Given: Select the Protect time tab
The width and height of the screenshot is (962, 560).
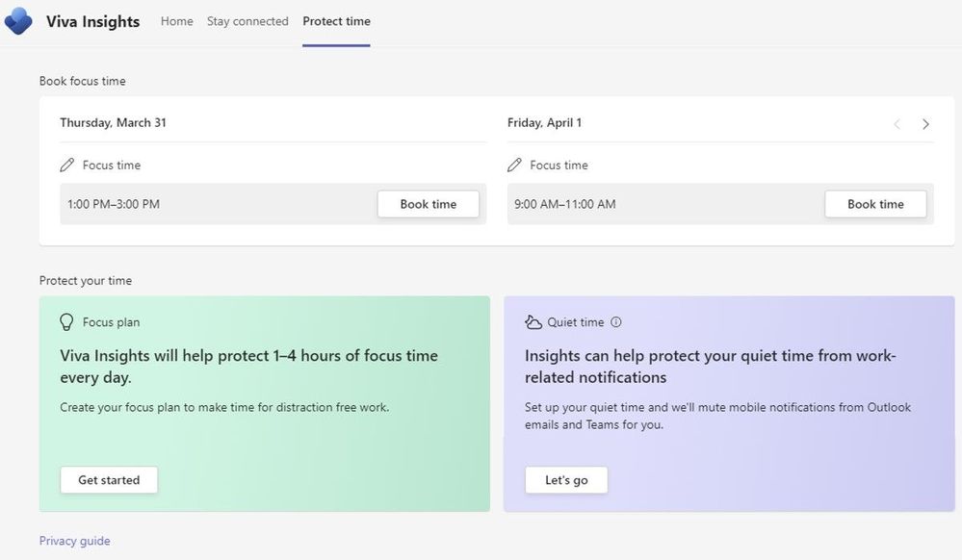Looking at the screenshot, I should (336, 21).
